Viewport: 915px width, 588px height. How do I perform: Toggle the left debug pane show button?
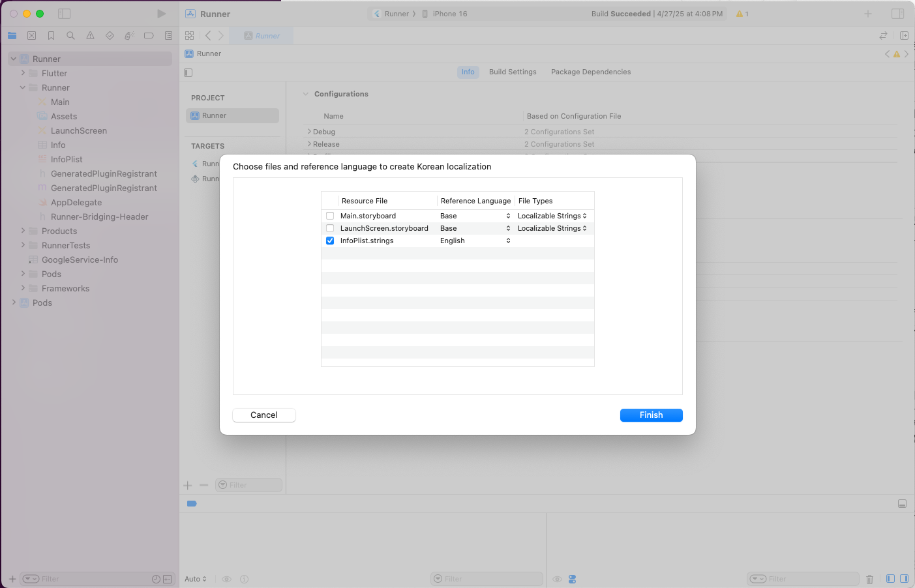(890, 579)
